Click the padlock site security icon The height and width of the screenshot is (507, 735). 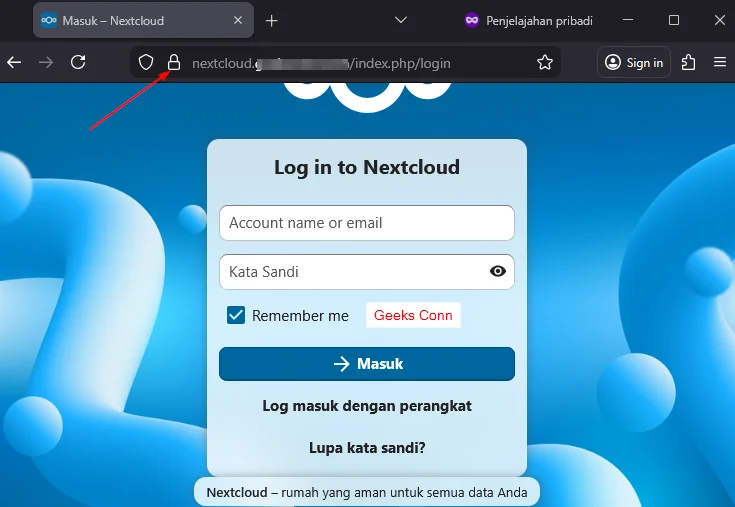pos(174,62)
